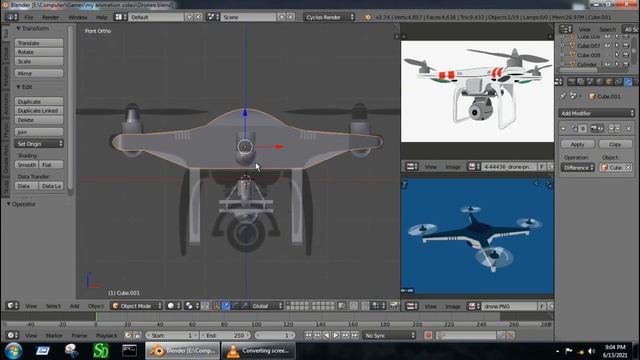The width and height of the screenshot is (640, 360).
Task: Play the animation forward
Action: click(336, 336)
